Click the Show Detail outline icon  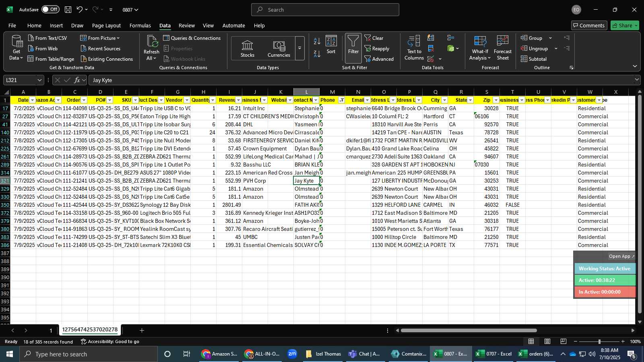click(x=567, y=38)
